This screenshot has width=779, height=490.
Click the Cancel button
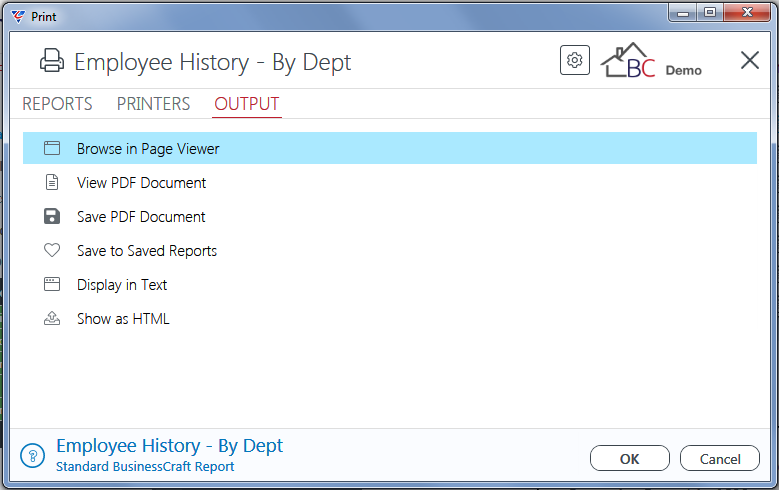(720, 458)
